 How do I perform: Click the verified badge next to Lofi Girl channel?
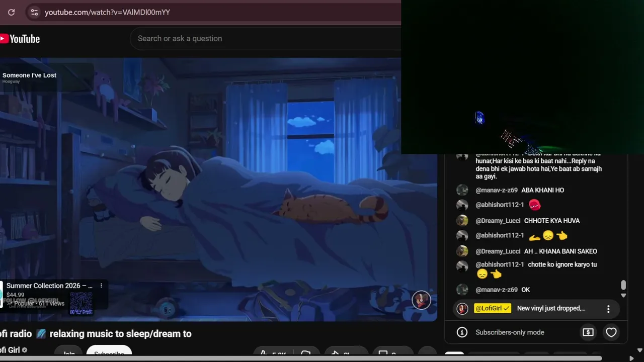25,350
